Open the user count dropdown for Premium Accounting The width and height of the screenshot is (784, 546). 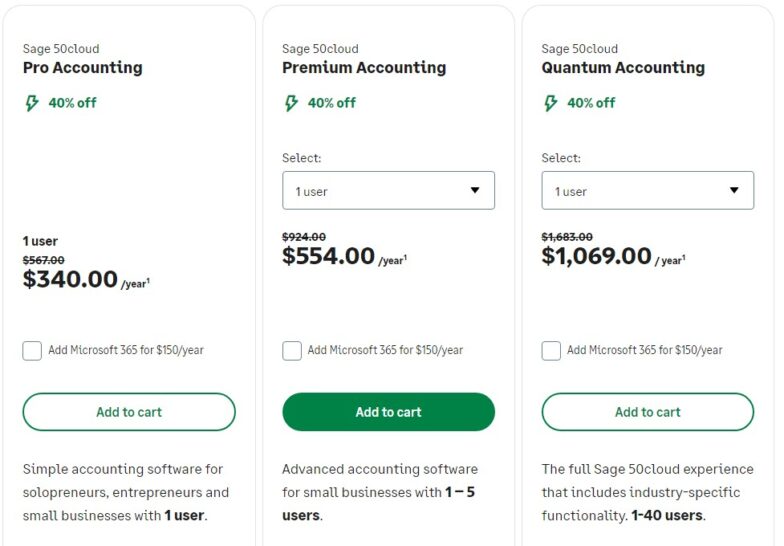click(x=388, y=190)
